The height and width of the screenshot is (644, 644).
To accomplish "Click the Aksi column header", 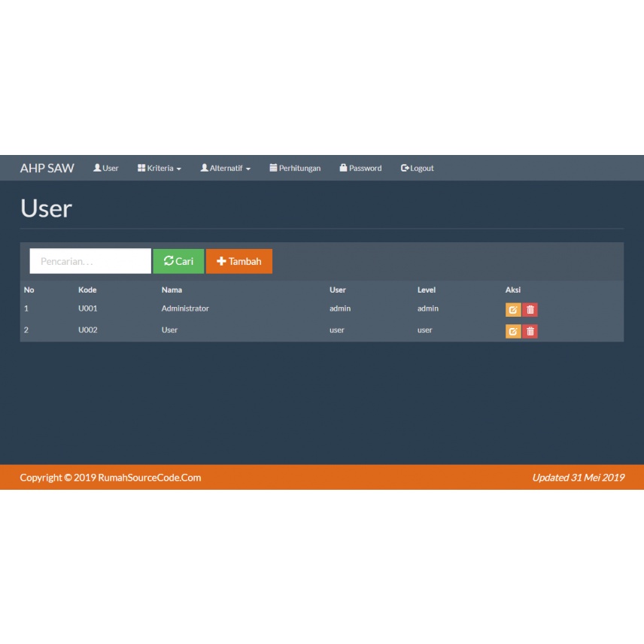I will [x=513, y=290].
